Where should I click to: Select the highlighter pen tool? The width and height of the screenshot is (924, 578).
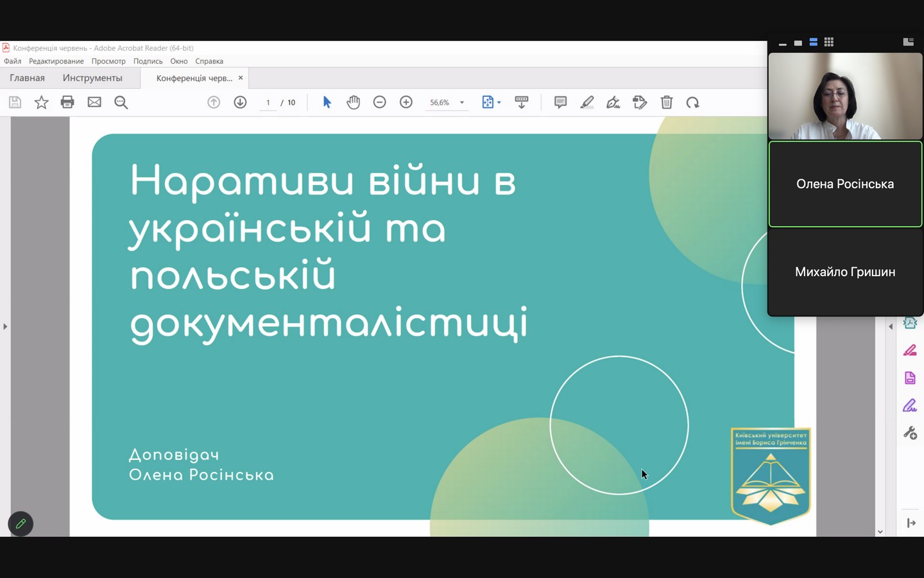tap(586, 102)
